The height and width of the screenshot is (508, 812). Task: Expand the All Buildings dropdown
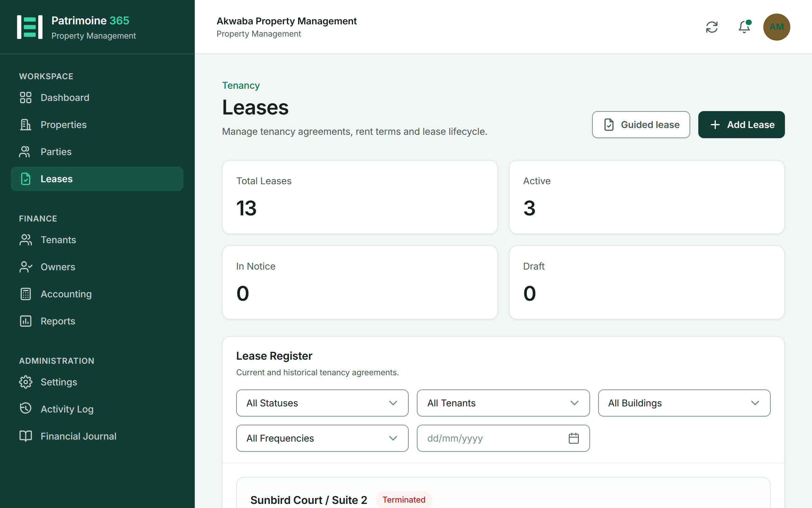(x=684, y=403)
